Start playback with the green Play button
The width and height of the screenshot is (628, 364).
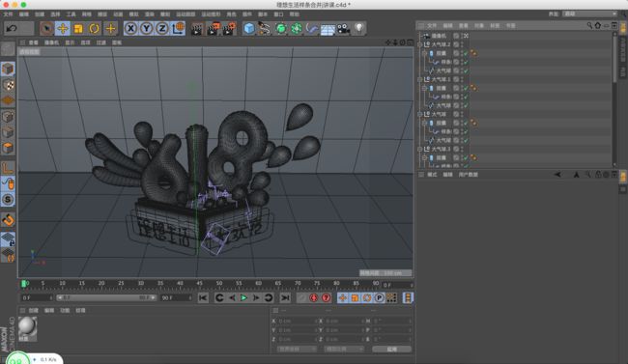243,297
